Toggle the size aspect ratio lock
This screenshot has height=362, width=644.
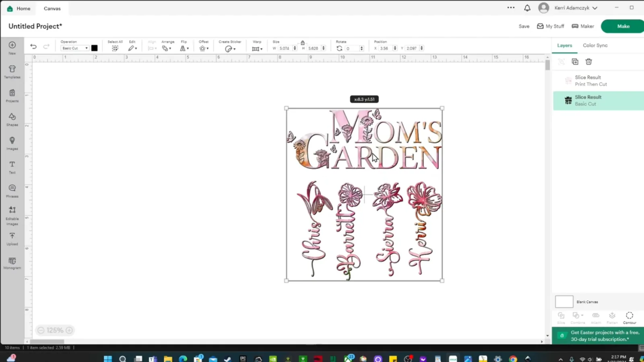[303, 42]
